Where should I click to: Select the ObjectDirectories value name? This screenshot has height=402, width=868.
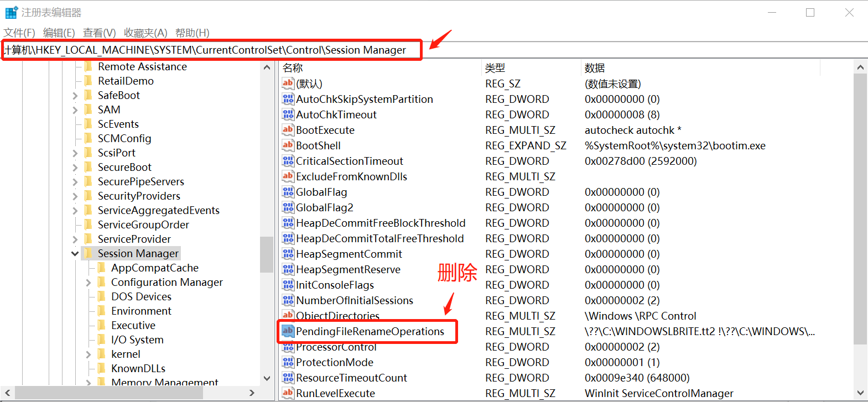click(338, 316)
